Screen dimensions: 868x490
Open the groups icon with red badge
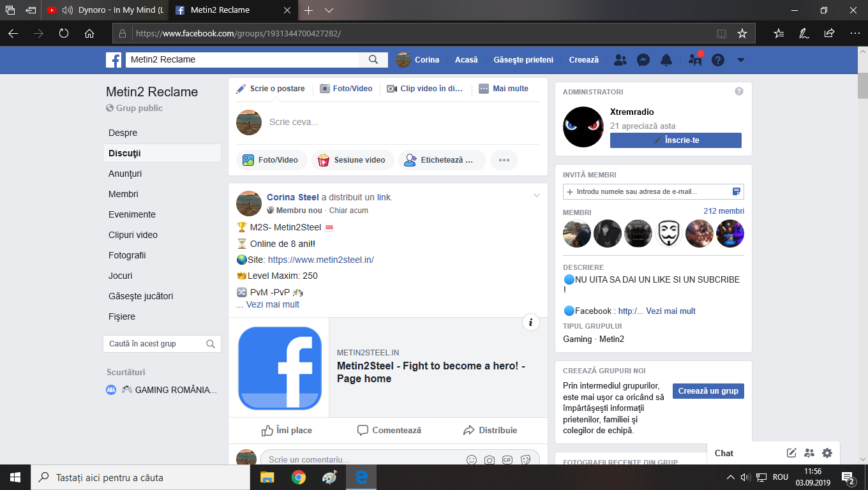(x=695, y=60)
